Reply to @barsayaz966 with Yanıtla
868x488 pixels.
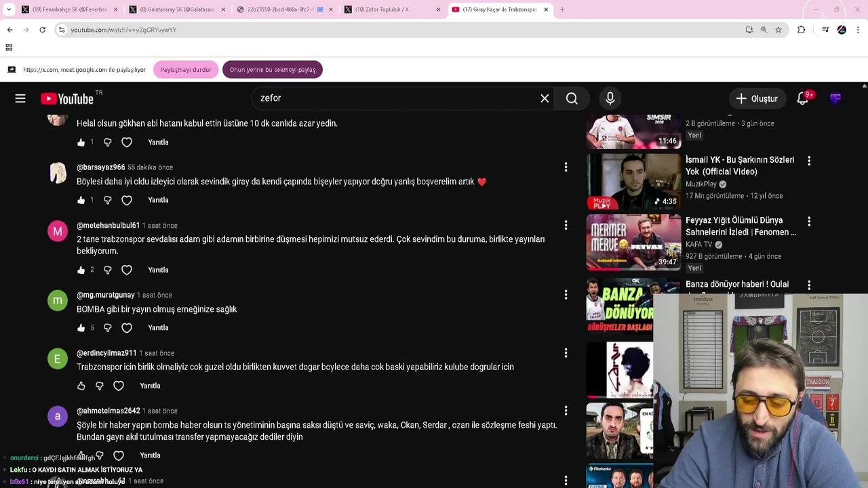tap(158, 200)
